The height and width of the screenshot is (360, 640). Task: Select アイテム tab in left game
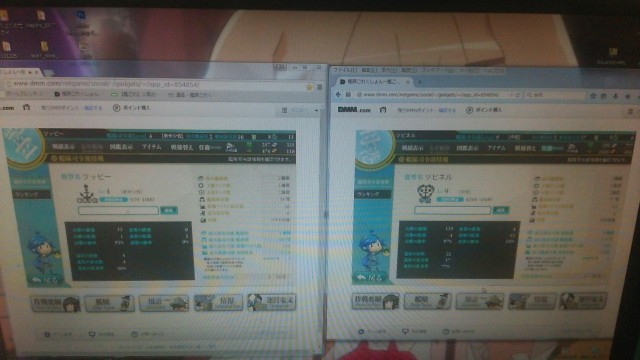coord(151,147)
